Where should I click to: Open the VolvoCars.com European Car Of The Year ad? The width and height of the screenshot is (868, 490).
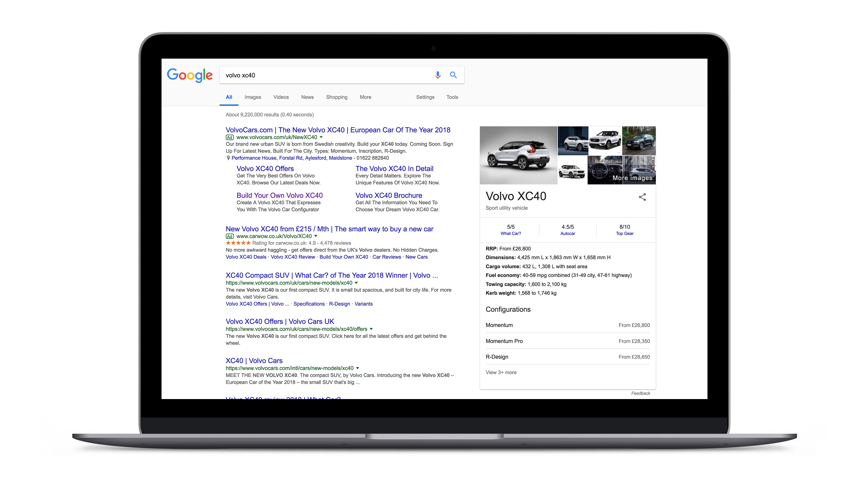(x=338, y=130)
